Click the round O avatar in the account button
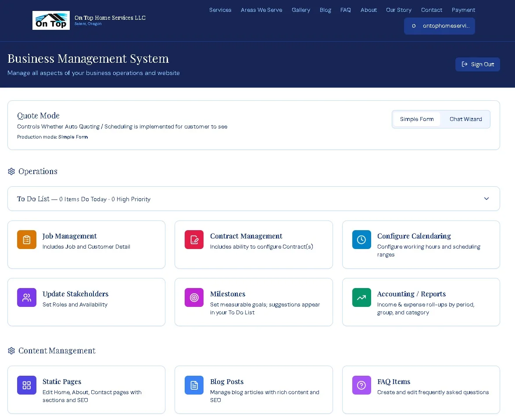The width and height of the screenshot is (515, 420). click(414, 26)
